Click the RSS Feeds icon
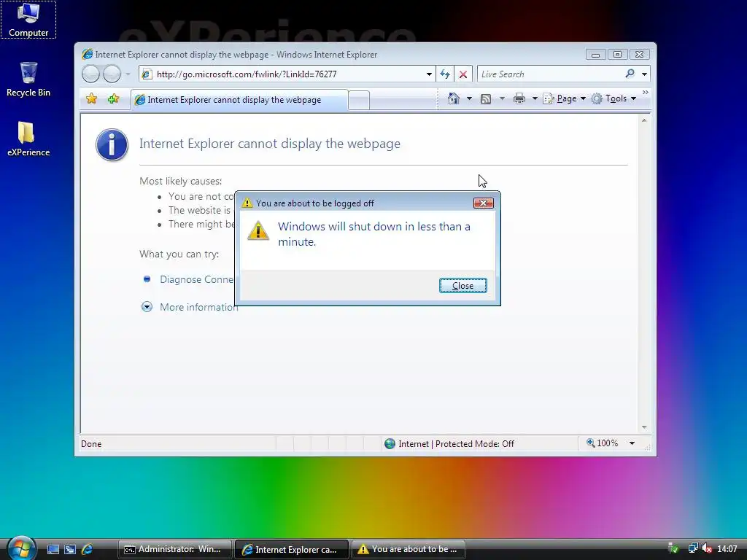This screenshot has height=560, width=747. [x=486, y=99]
